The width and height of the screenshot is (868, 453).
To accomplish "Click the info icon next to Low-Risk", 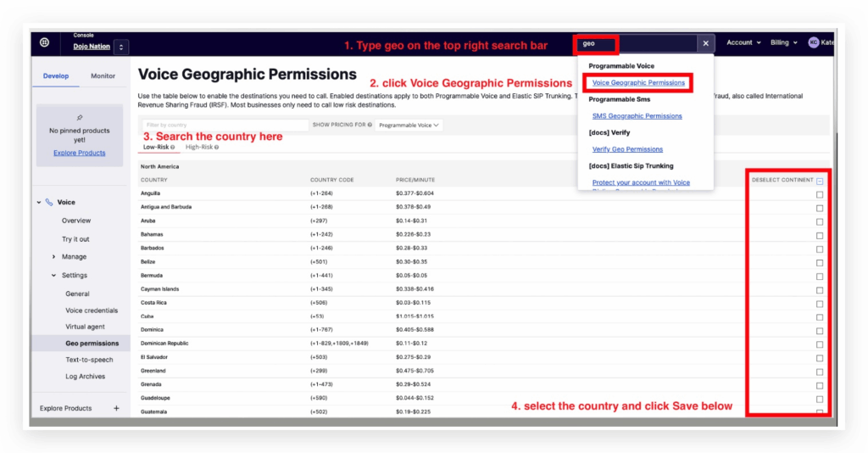I will (172, 148).
